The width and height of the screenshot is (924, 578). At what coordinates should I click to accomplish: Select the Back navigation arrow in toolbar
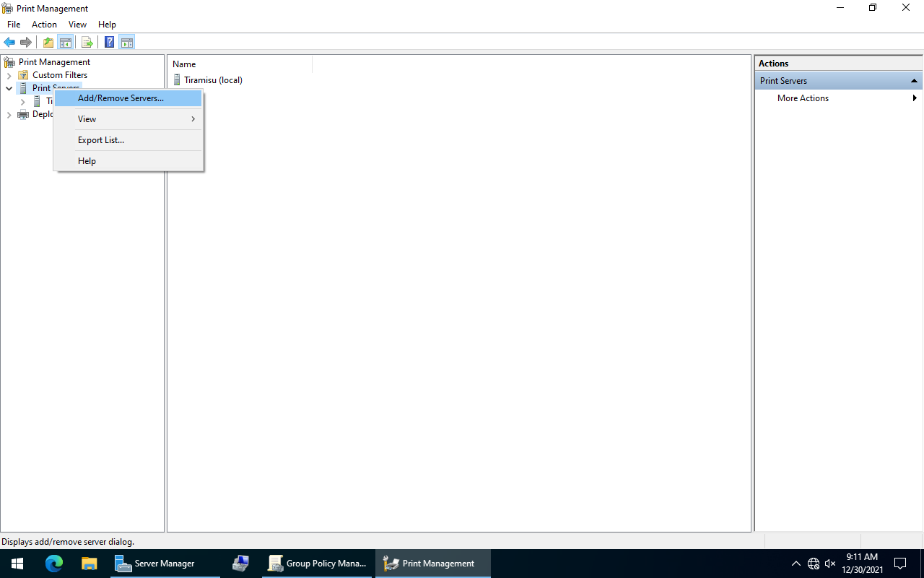click(9, 42)
